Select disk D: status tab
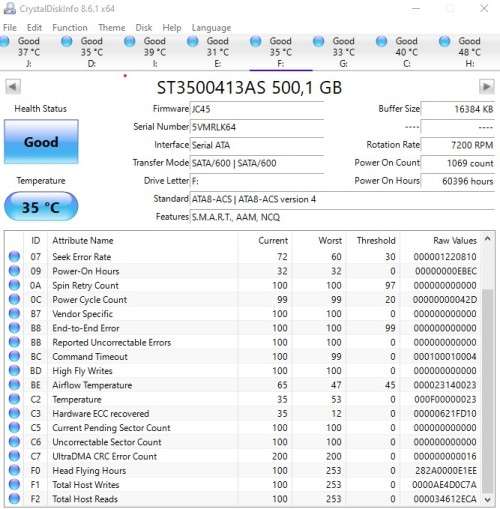 (x=91, y=52)
